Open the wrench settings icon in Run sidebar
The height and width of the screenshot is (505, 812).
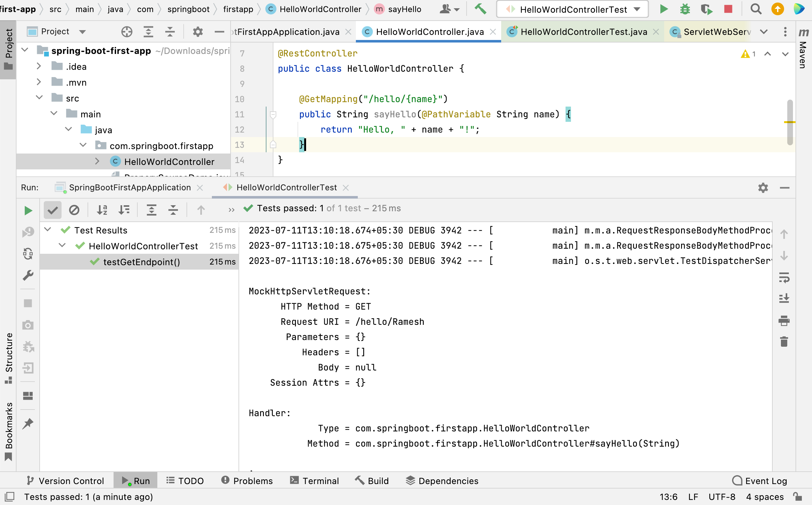point(28,276)
